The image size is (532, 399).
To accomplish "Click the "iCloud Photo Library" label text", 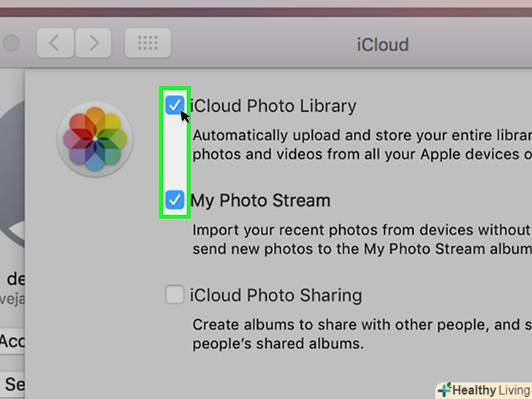I will [273, 106].
